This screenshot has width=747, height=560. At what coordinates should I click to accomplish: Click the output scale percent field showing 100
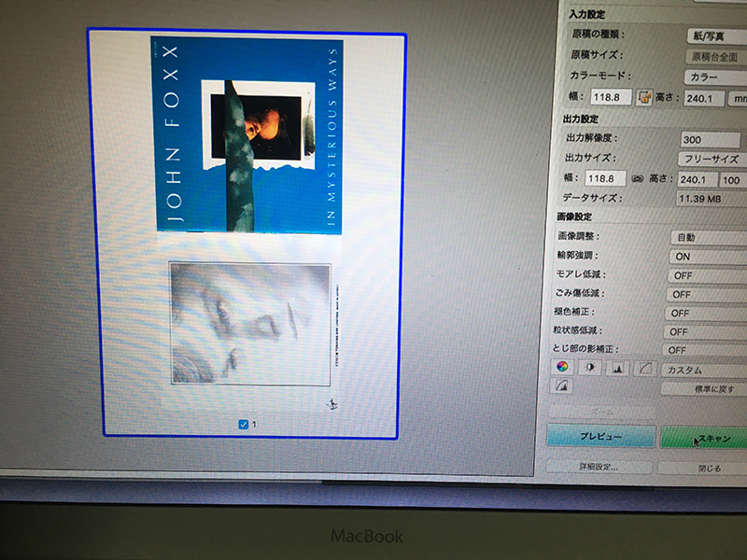[733, 180]
